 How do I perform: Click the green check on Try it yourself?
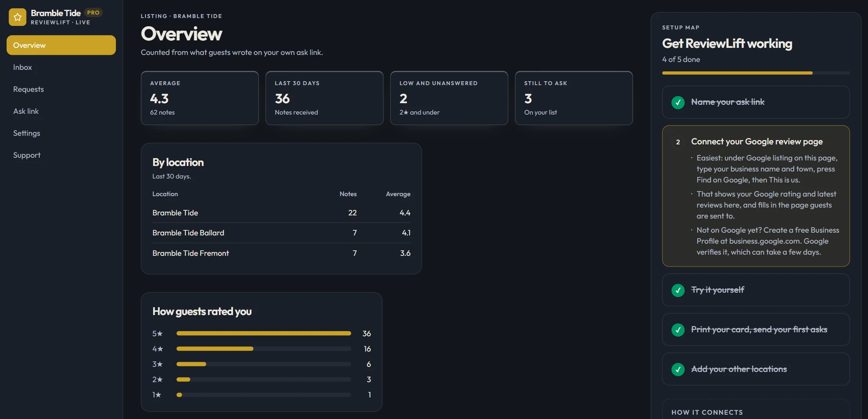click(x=678, y=290)
